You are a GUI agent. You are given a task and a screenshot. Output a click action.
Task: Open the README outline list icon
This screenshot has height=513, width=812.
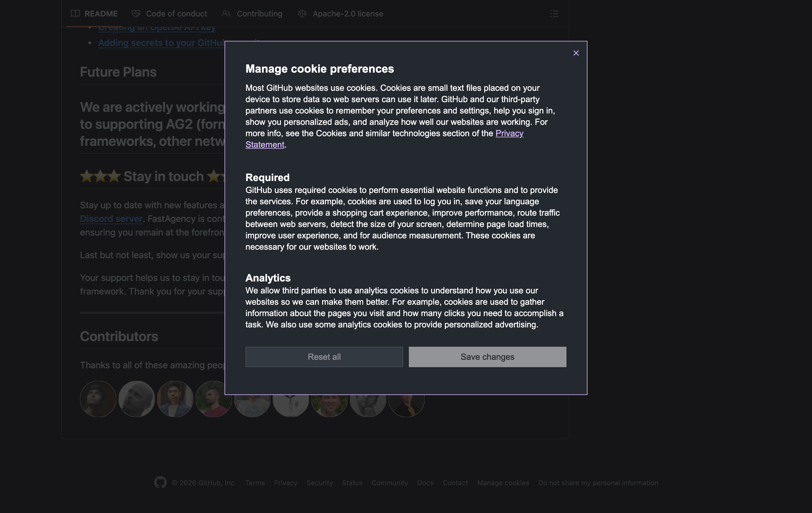point(554,14)
